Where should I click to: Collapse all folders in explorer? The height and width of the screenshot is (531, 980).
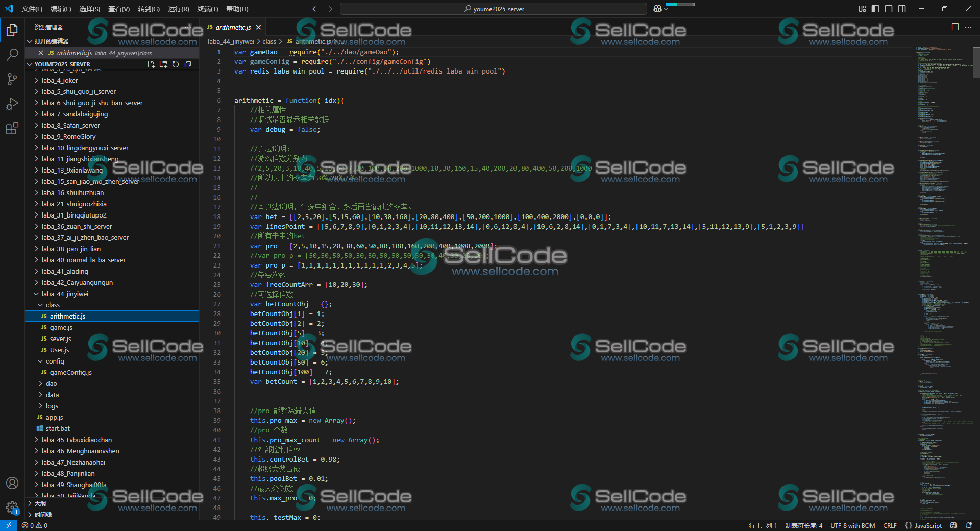tap(188, 64)
